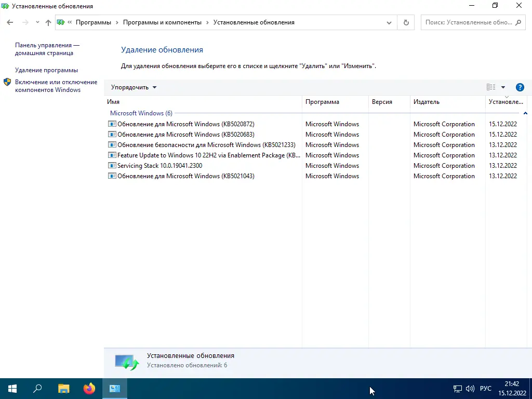Screen dimensions: 532x399
Task: Collapse the Microsoft Windows (6) group
Action: [525, 113]
